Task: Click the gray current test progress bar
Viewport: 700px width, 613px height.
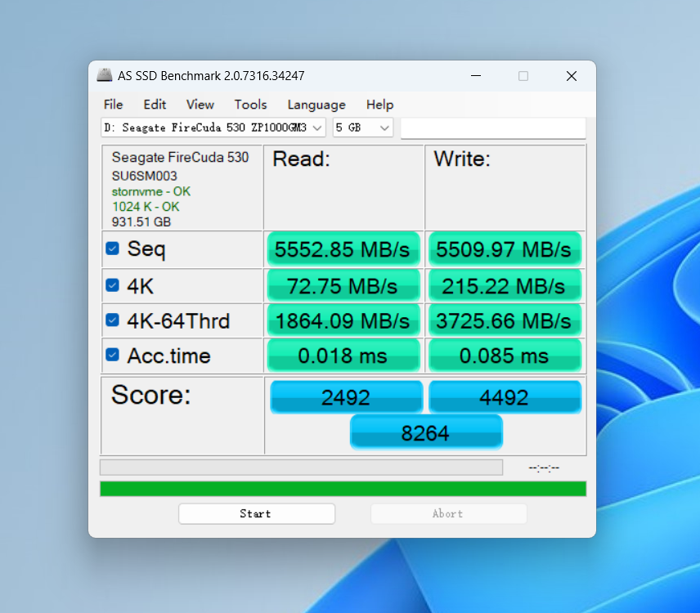Action: click(x=301, y=468)
